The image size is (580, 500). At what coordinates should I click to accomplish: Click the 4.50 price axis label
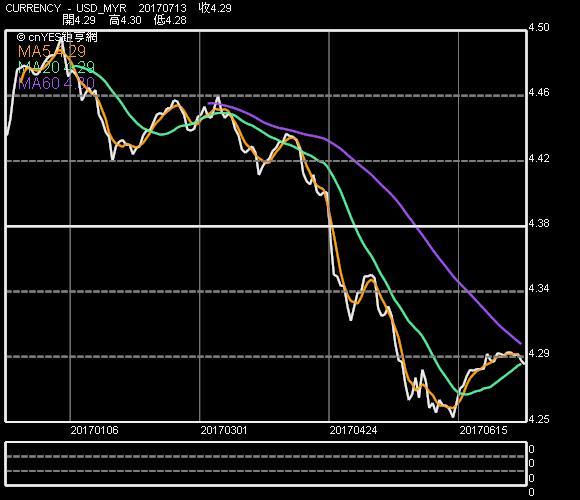pos(539,27)
